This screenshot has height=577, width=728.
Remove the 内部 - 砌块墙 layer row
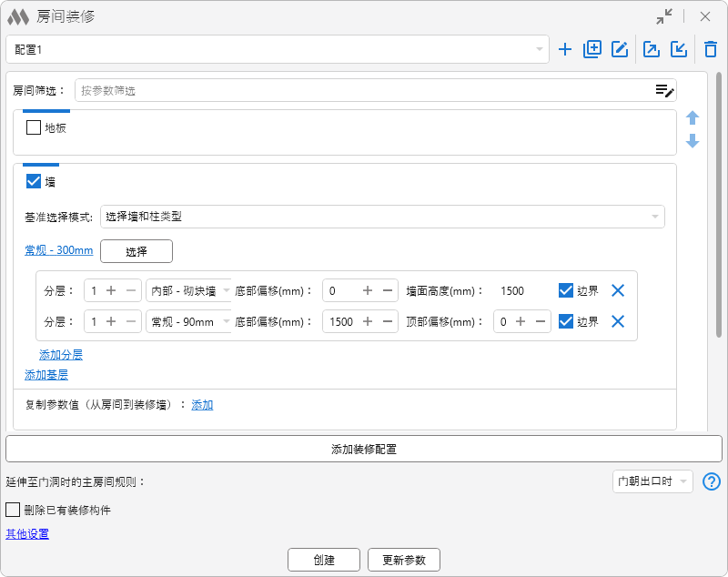[x=618, y=290]
